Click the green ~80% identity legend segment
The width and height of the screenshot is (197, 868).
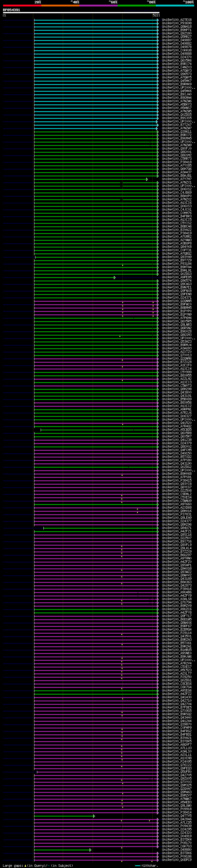pyautogui.click(x=137, y=6)
